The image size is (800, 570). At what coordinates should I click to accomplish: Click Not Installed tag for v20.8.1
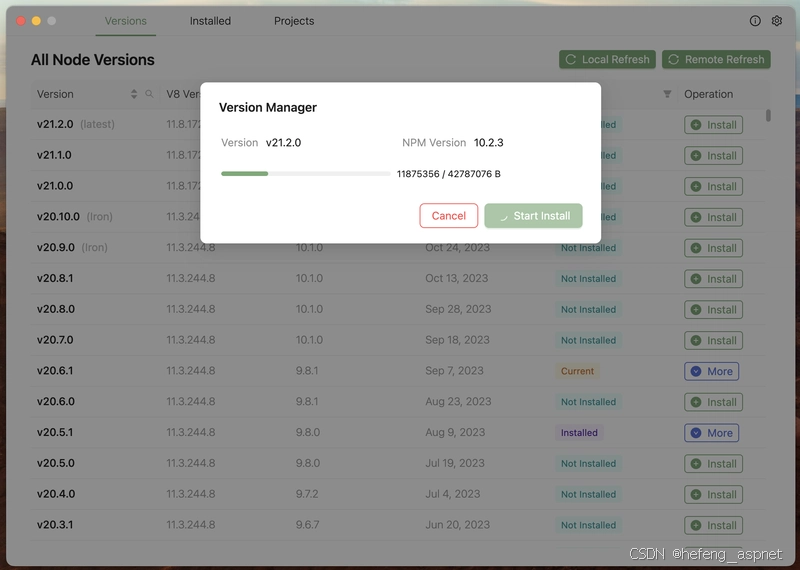pos(588,279)
